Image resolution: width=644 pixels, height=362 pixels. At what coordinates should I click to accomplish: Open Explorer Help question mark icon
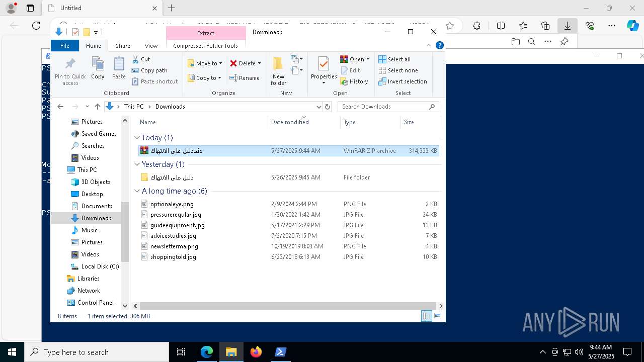[439, 45]
